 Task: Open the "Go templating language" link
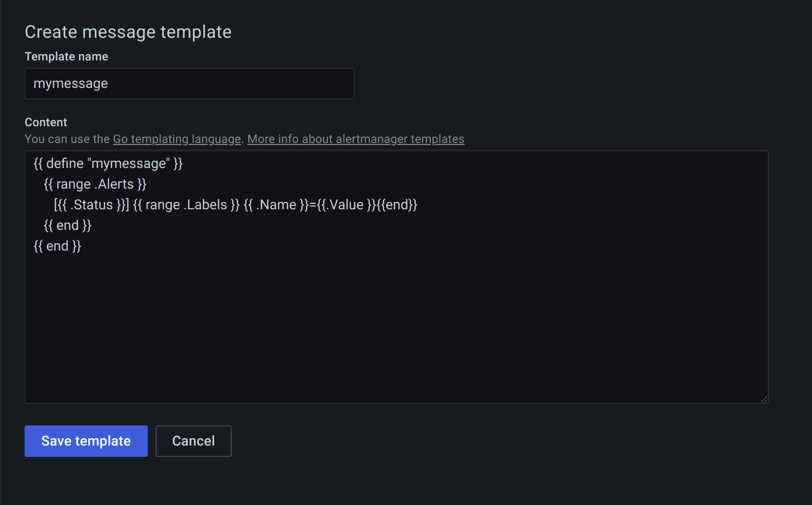click(176, 139)
